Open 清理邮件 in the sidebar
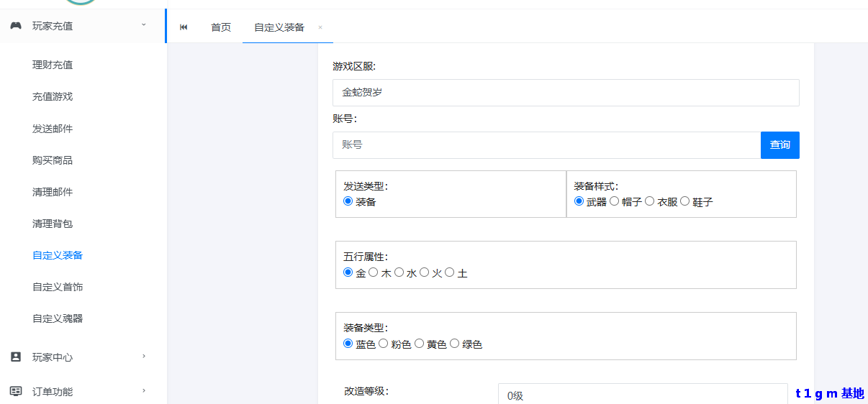 click(x=53, y=192)
